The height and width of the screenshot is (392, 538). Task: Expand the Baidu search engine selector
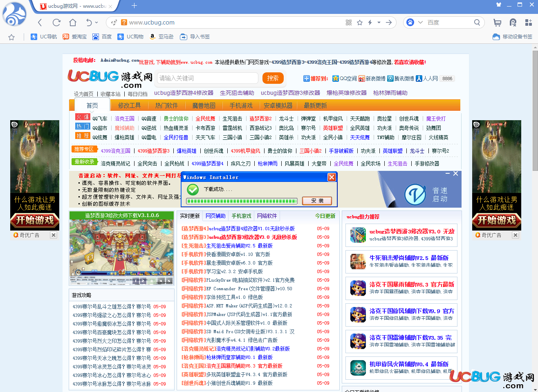click(x=420, y=22)
